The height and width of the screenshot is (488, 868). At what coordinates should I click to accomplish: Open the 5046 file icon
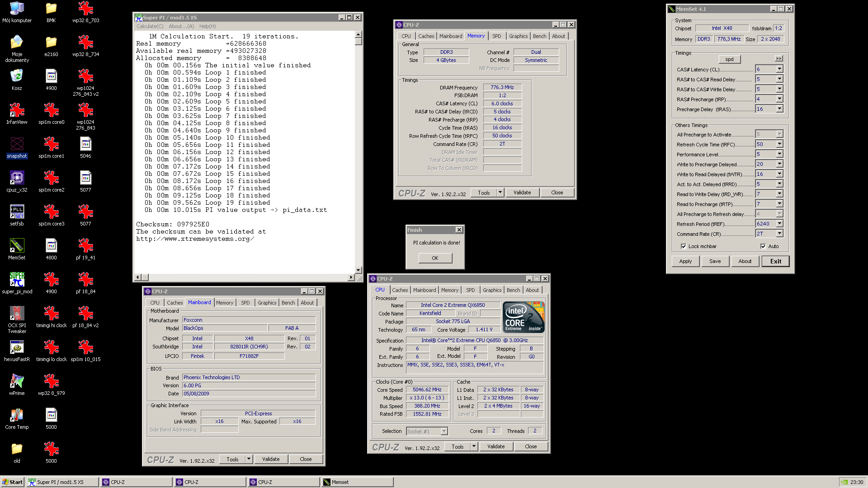[85, 147]
